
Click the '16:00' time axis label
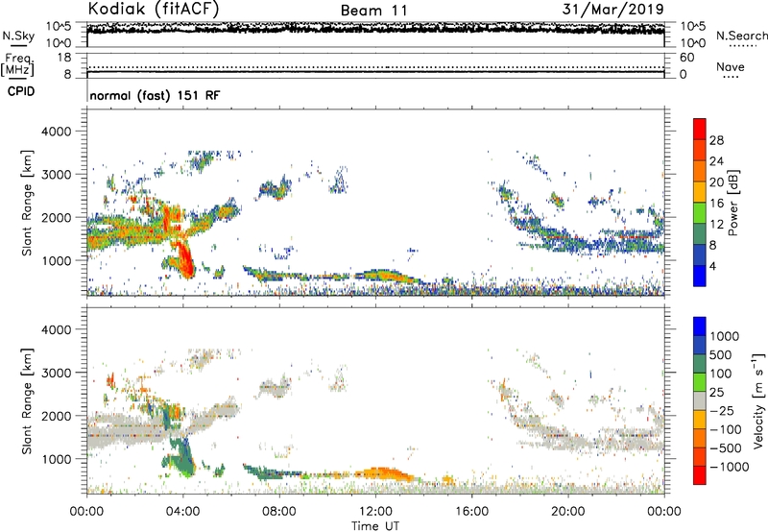coord(471,512)
